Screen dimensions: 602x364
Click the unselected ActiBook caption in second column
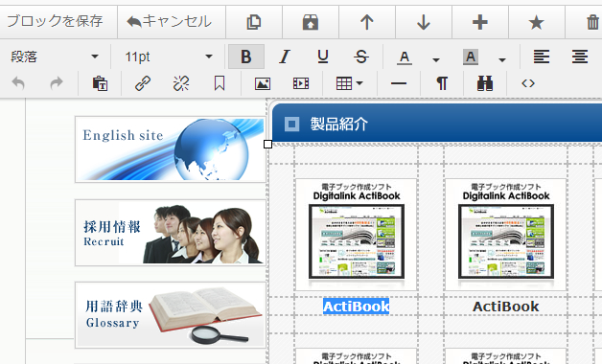coord(505,307)
